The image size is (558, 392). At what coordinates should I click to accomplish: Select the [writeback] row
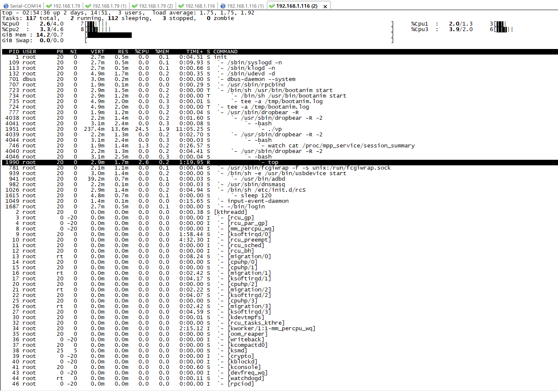[279, 340]
